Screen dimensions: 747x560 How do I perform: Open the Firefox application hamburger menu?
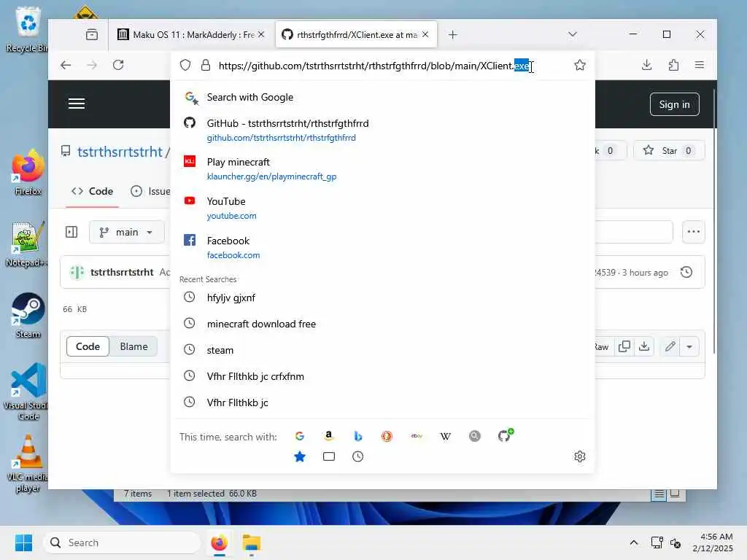coord(700,65)
